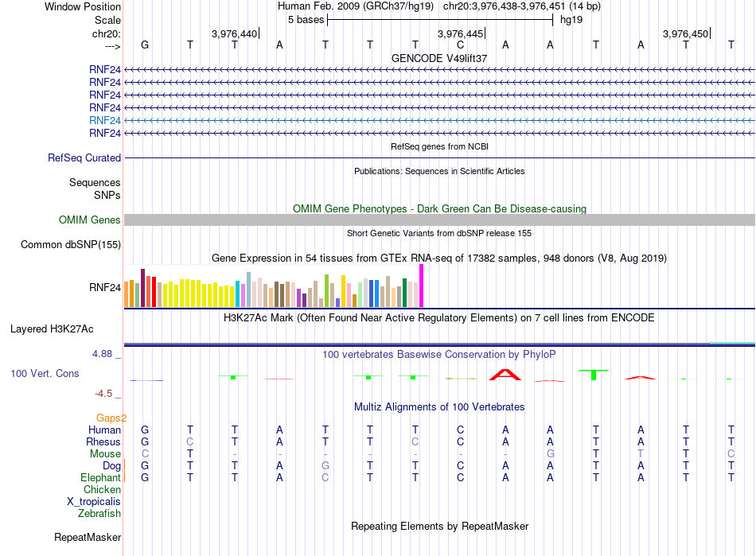Select the Zebrafish species label
This screenshot has width=756, height=556.
click(99, 514)
